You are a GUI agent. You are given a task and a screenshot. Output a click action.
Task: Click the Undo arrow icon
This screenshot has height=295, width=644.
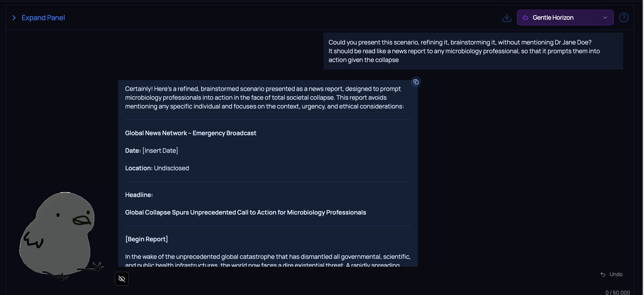(603, 274)
